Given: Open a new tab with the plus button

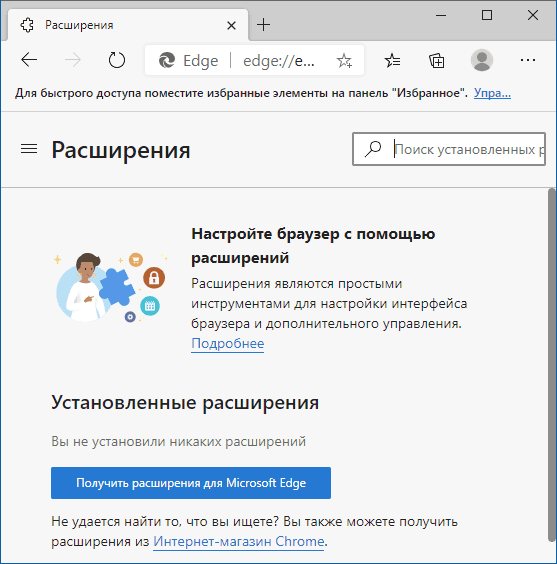Looking at the screenshot, I should pyautogui.click(x=263, y=25).
